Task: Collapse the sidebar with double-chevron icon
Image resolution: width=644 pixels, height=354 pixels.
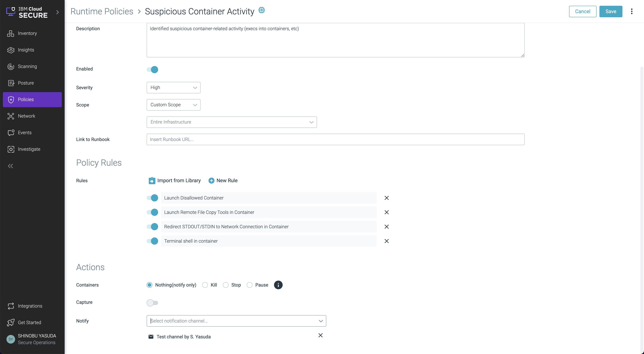Action: 10,166
